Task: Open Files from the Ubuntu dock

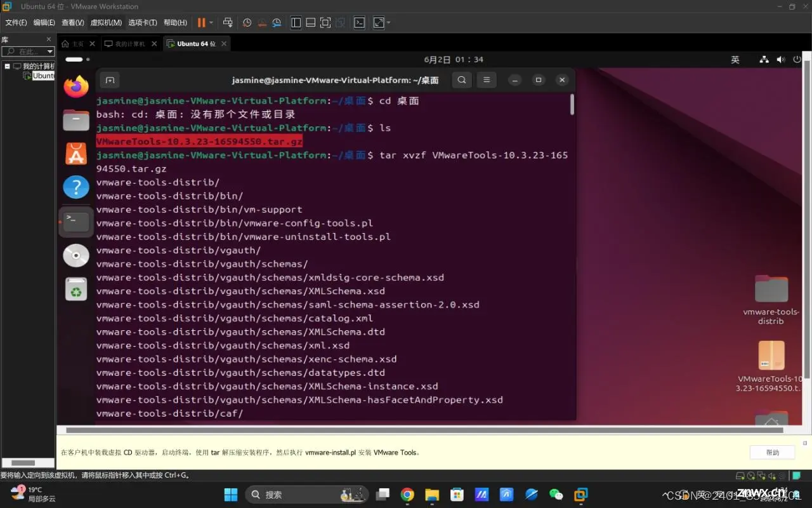Action: coord(76,120)
